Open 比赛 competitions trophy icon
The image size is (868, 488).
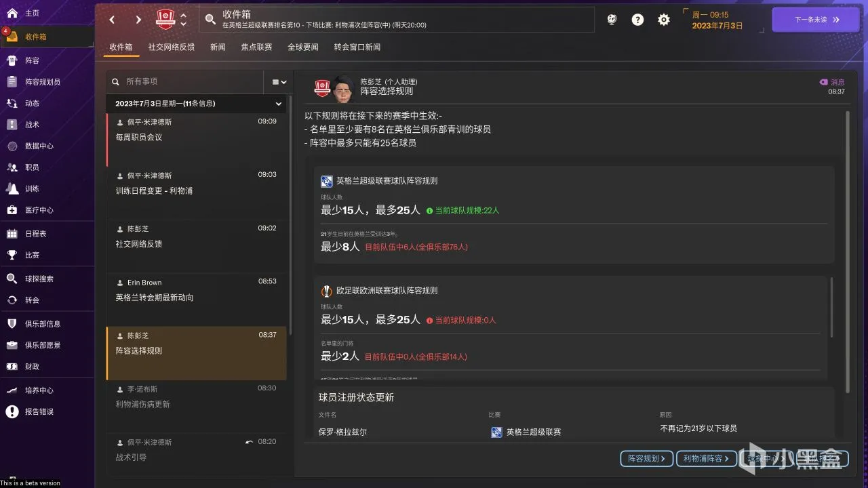pos(12,255)
